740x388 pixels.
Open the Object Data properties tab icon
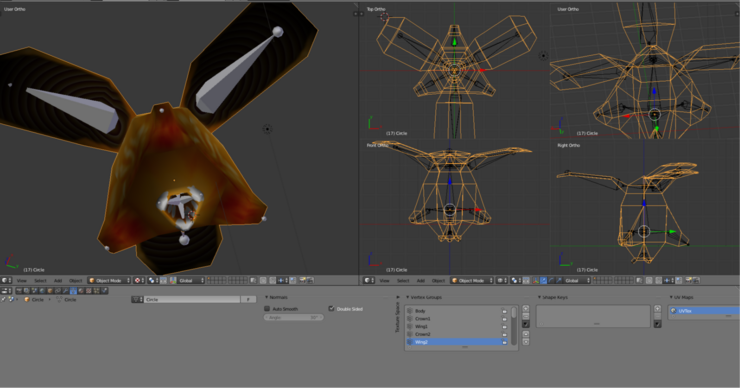[73, 291]
